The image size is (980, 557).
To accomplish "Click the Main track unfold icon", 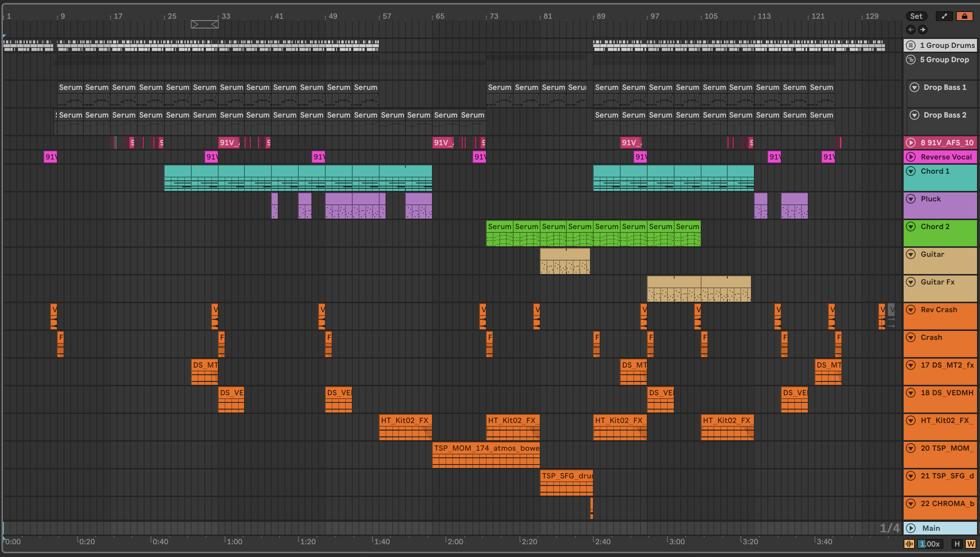I will pos(911,528).
